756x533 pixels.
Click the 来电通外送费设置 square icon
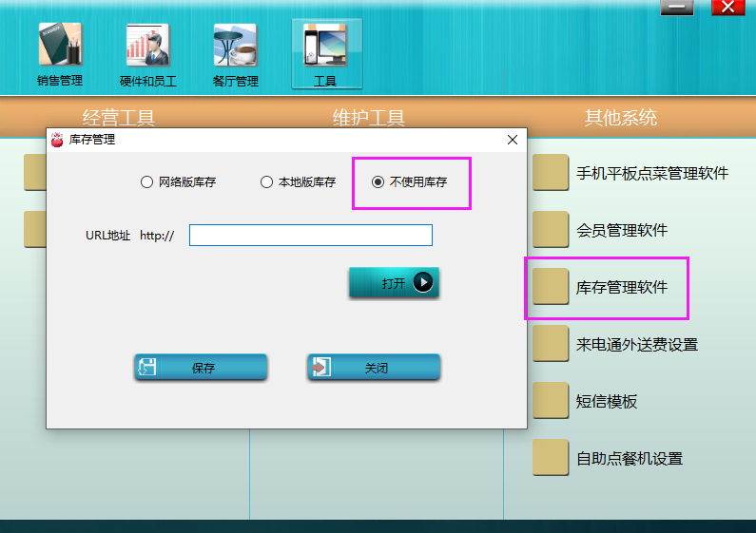pos(551,344)
